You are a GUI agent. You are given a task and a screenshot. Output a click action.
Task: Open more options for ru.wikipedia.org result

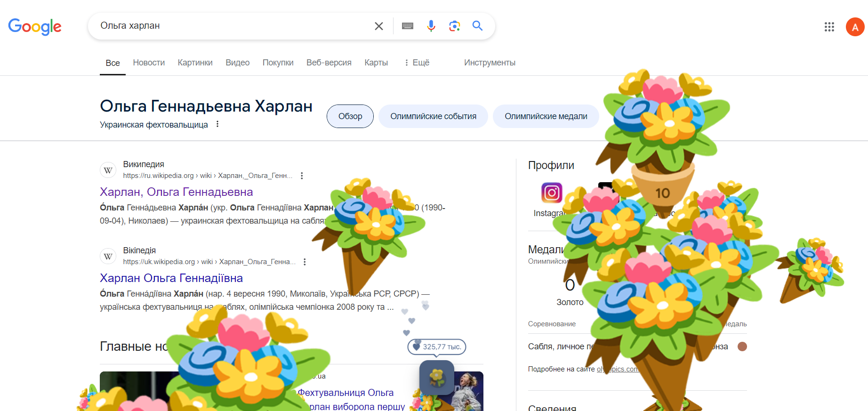302,176
